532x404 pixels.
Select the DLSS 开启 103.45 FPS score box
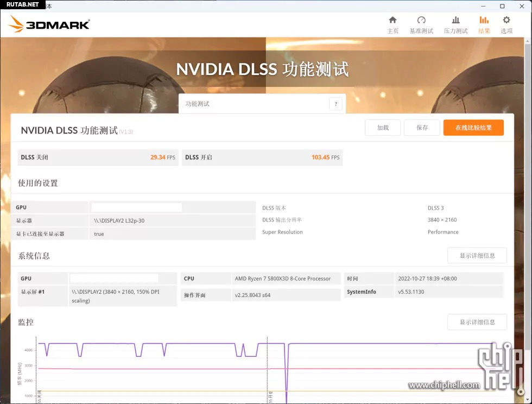coord(262,157)
